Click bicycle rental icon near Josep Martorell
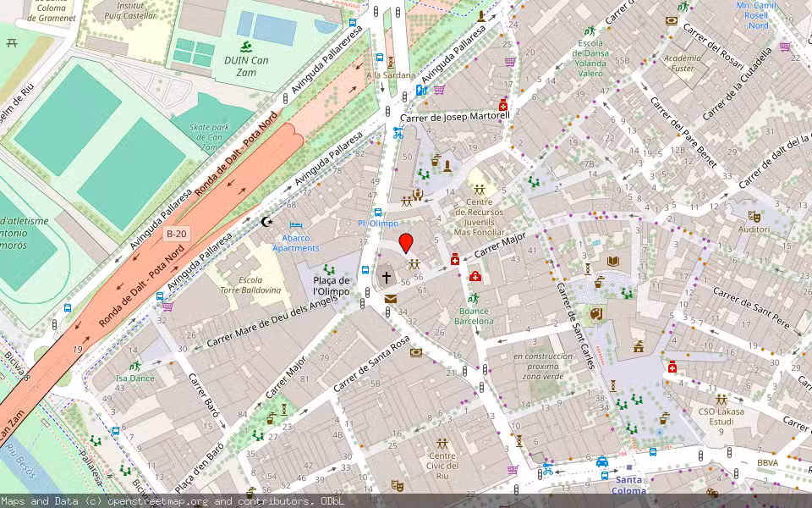The image size is (812, 508). tap(398, 133)
